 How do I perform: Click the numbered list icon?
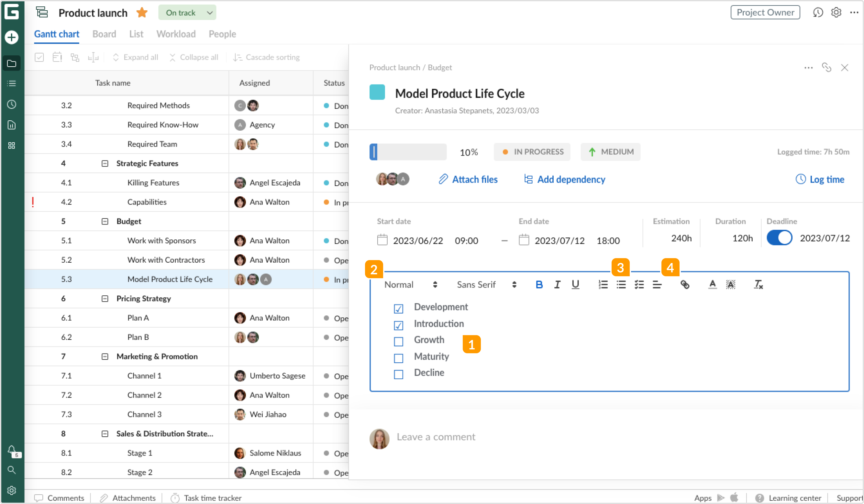tap(603, 285)
